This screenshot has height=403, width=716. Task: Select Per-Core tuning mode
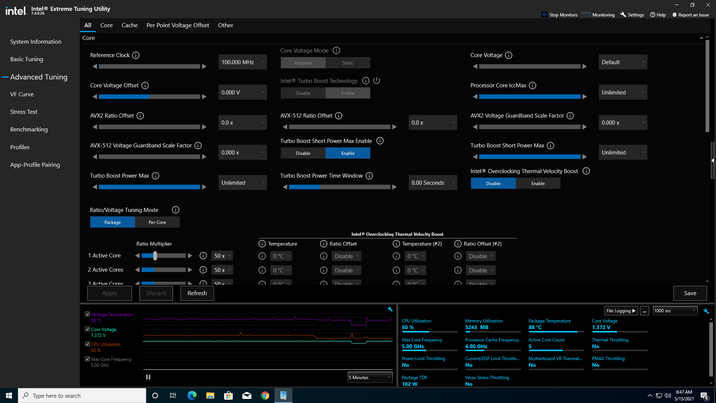click(x=157, y=222)
